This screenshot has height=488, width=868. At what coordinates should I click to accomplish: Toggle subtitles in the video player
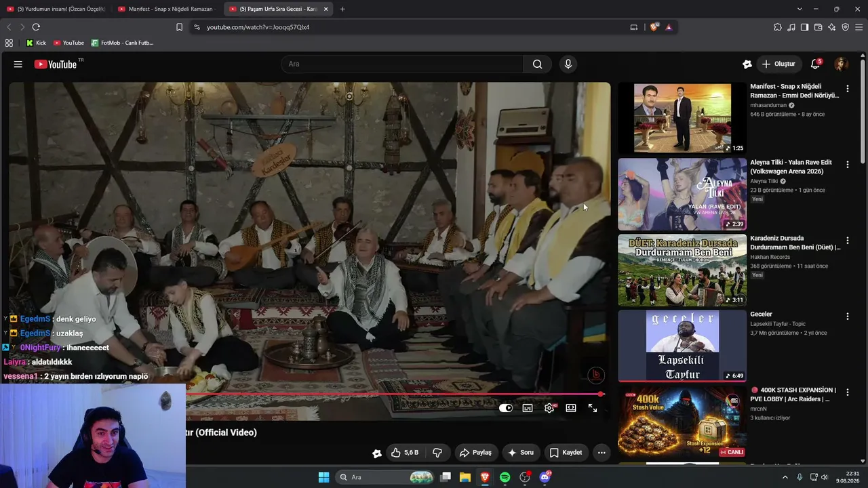528,408
